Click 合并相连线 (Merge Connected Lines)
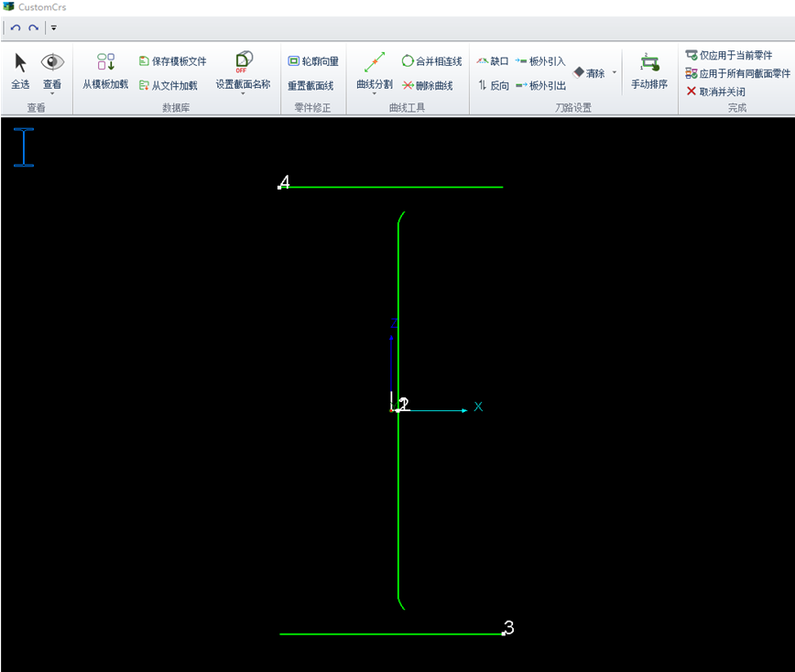The height and width of the screenshot is (672, 795). 430,61
